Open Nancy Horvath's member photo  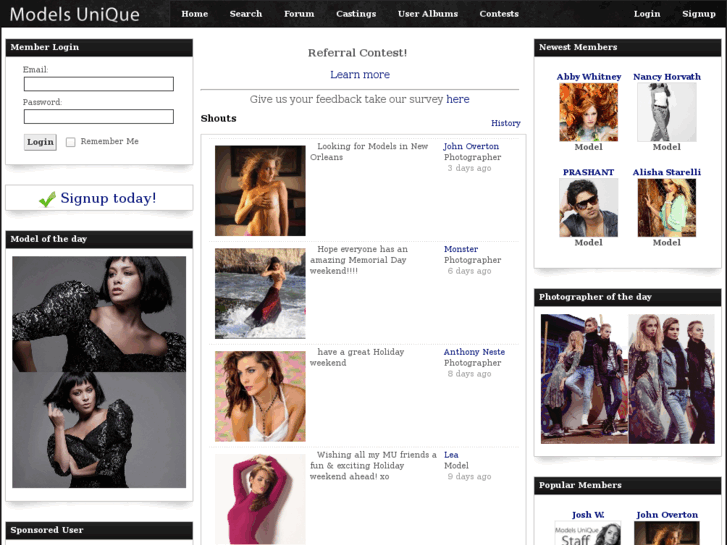coord(667,112)
